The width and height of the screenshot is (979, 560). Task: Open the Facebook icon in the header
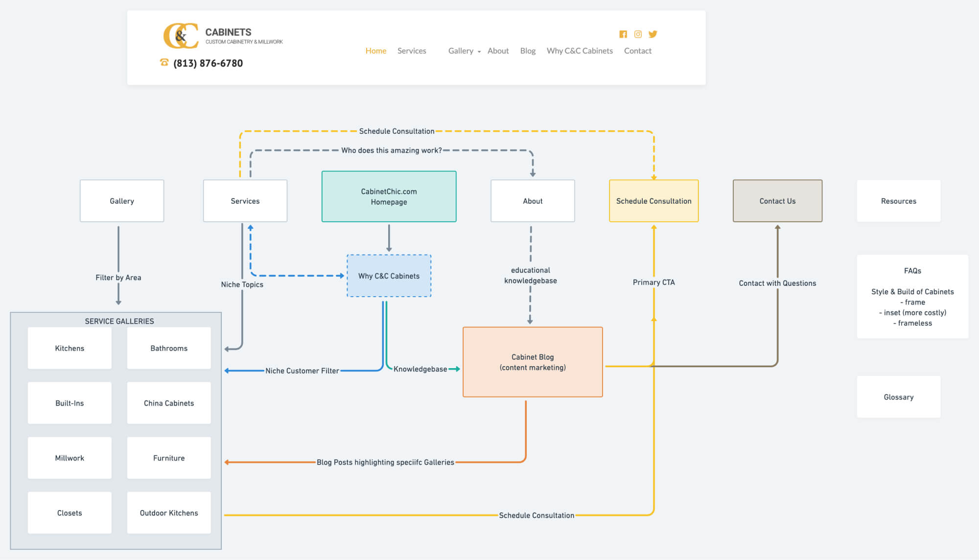[623, 34]
